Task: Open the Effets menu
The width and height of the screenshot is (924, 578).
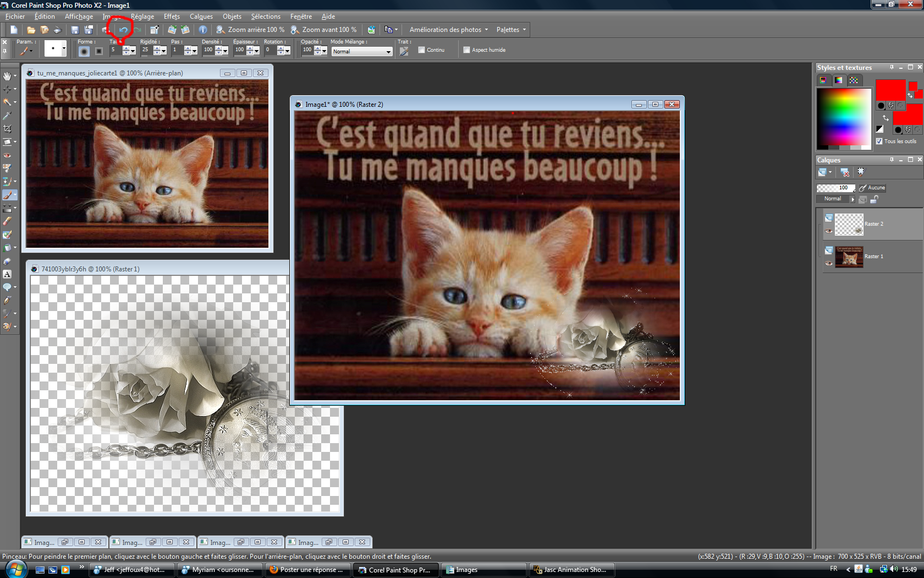Action: 172,17
